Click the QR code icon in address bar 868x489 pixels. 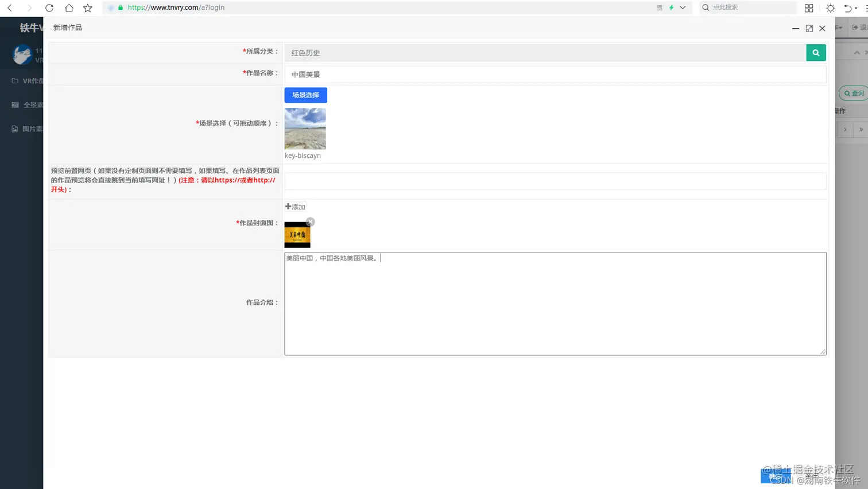click(659, 8)
